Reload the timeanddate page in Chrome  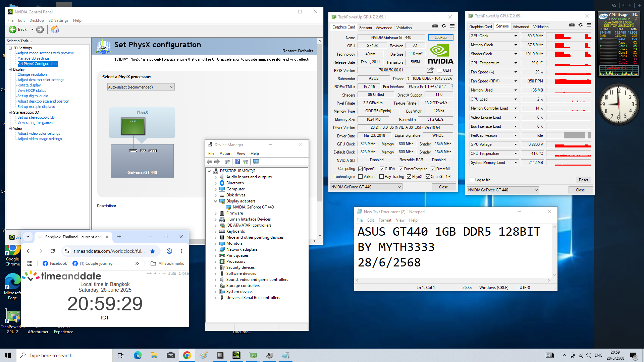click(x=53, y=251)
